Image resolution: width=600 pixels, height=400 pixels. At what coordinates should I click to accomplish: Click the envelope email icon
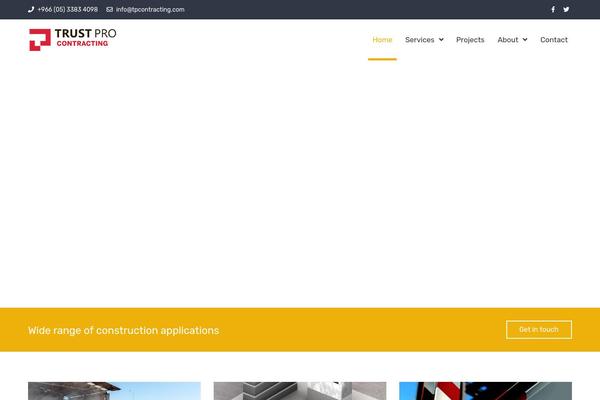click(x=109, y=10)
